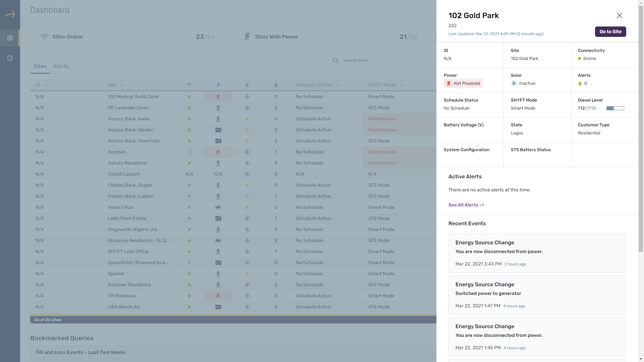This screenshot has height=362, width=644.
Task: Select the Lekki Pearl Estate site row
Action: tap(233, 219)
